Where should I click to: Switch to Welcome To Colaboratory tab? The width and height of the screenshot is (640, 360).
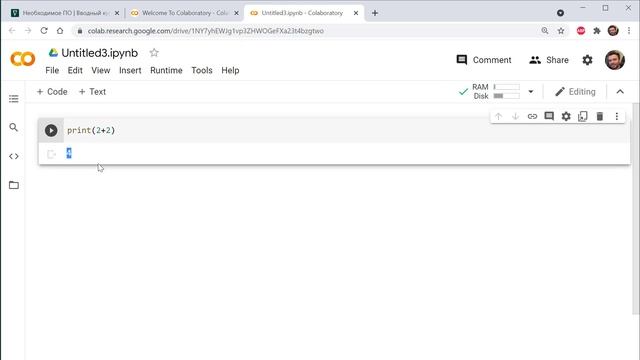tap(185, 13)
